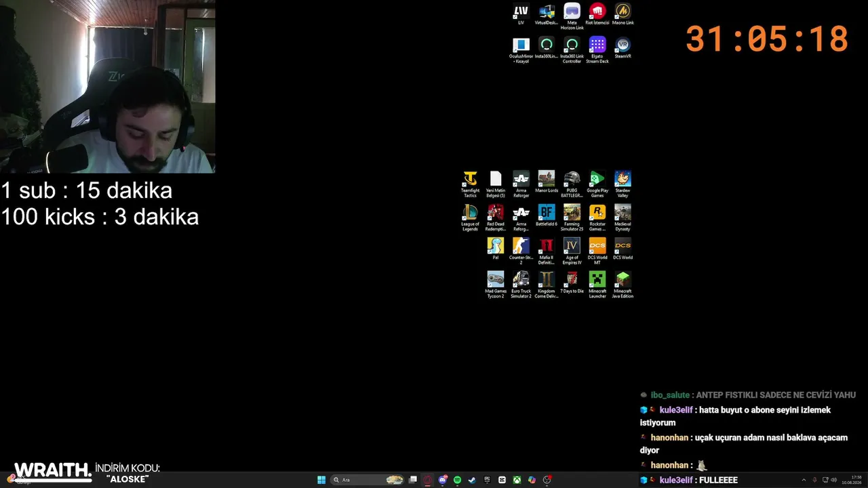Click hanonhan's "uçak uçuran adam" chat message
The height and width of the screenshot is (488, 868).
pyautogui.click(x=744, y=444)
